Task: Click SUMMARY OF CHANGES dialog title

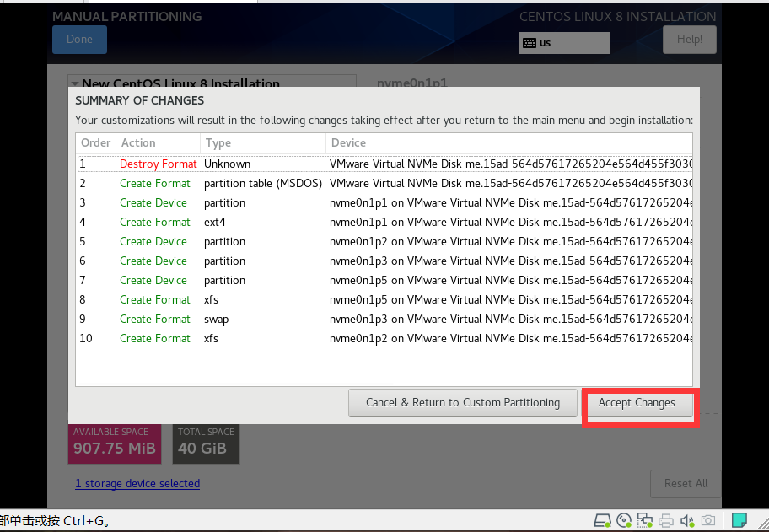Action: (139, 100)
